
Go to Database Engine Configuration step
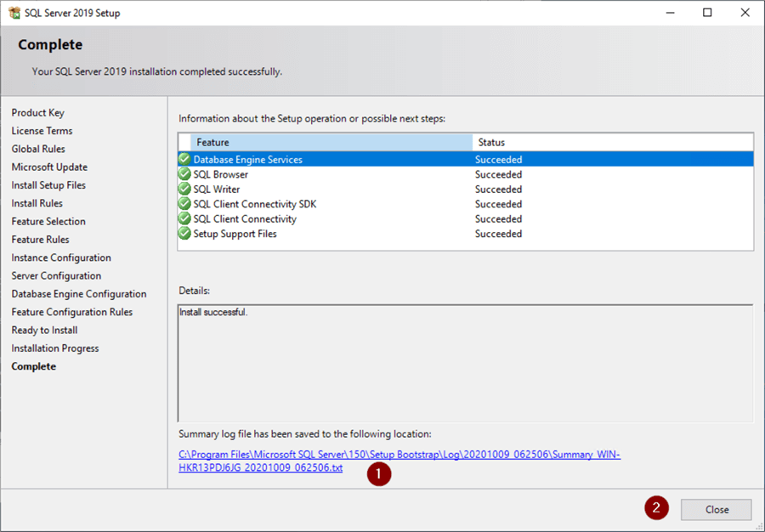79,293
